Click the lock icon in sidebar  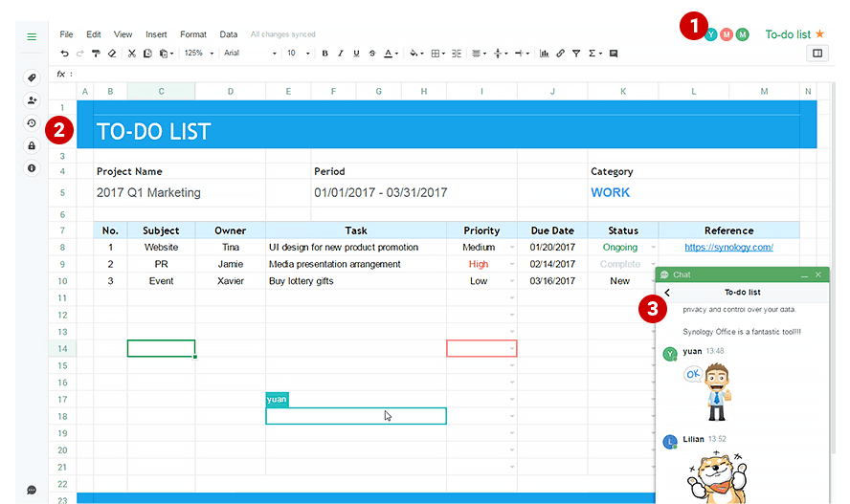click(32, 145)
